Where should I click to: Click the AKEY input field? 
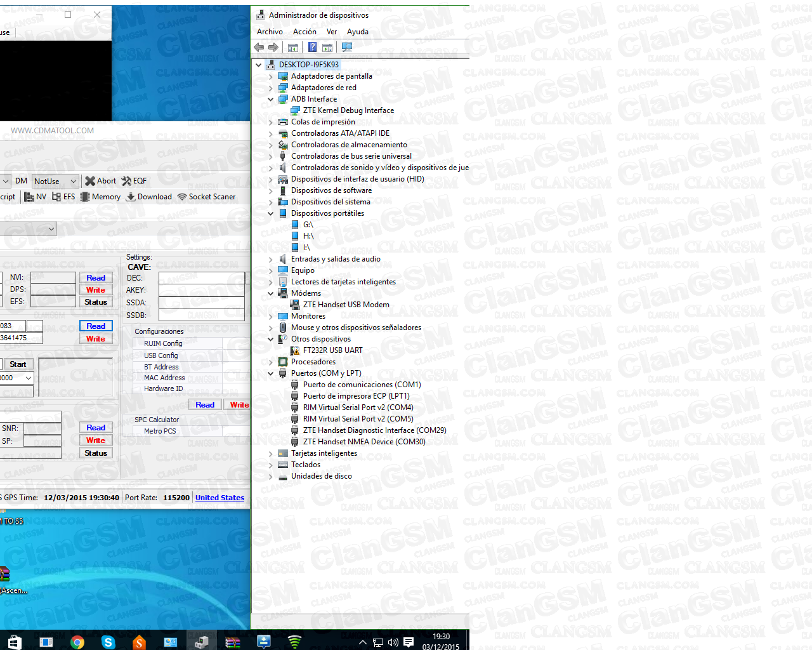(x=201, y=290)
